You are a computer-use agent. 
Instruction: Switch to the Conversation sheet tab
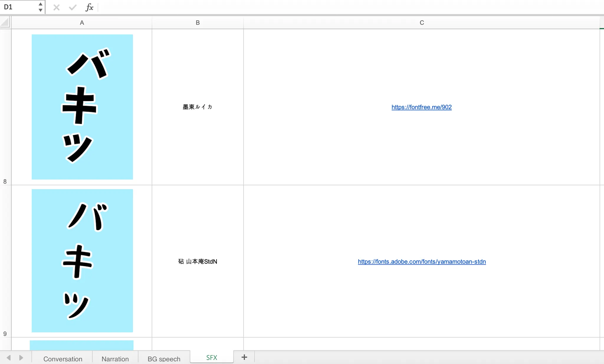coord(63,359)
